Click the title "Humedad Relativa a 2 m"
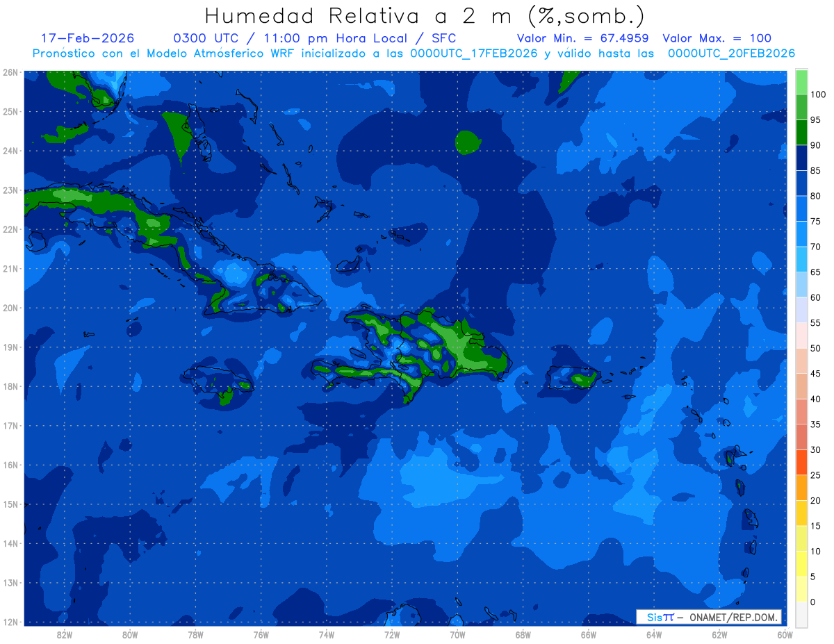The image size is (834, 644). click(360, 15)
